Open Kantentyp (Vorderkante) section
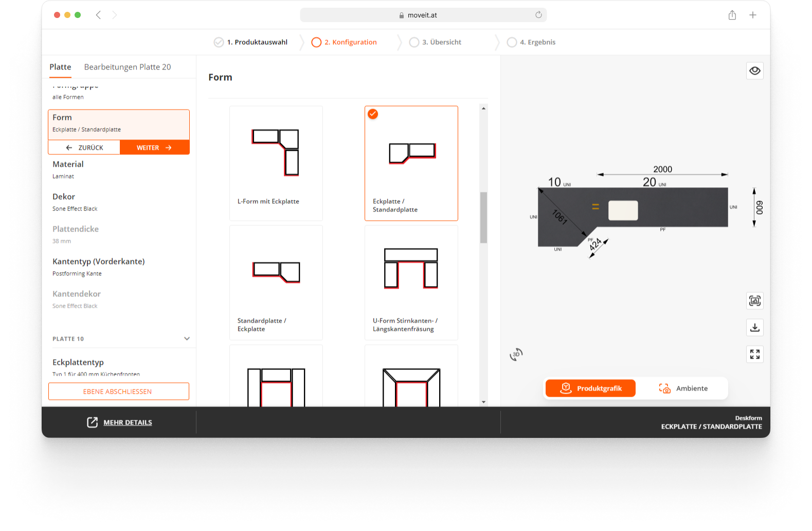Screen dimensions: 812x531 pos(119,267)
